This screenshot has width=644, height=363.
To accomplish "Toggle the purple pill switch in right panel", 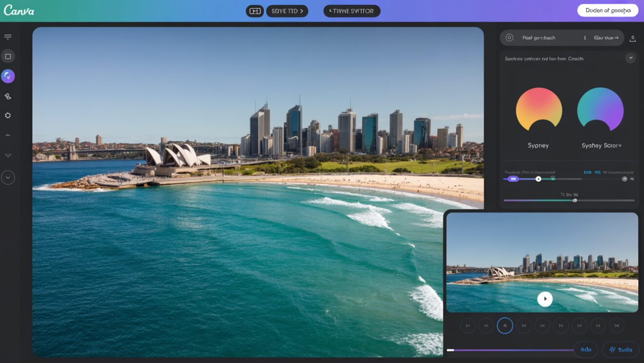I will pos(513,179).
